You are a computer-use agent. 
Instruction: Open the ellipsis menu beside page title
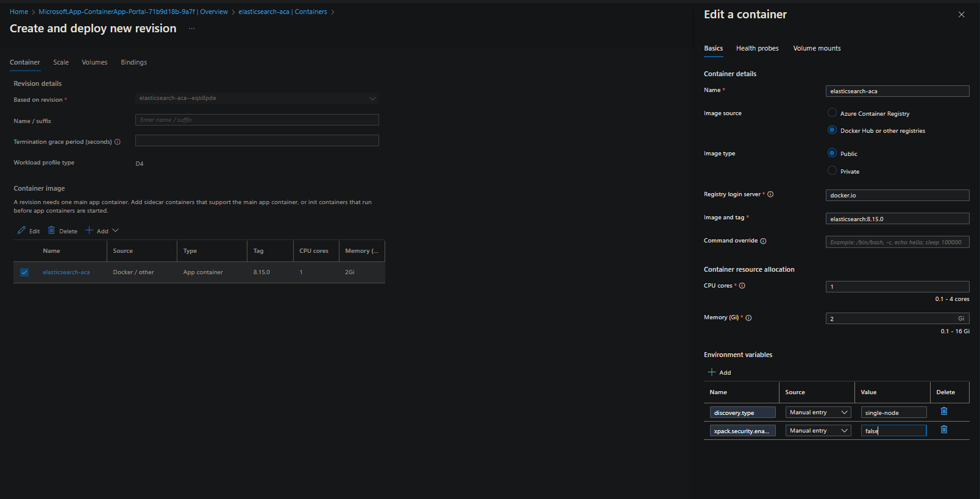191,29
